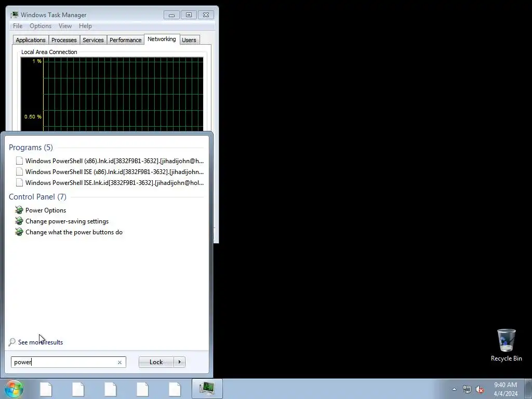Open Change what the power buttons do
The width and height of the screenshot is (532, 399).
pyautogui.click(x=74, y=232)
